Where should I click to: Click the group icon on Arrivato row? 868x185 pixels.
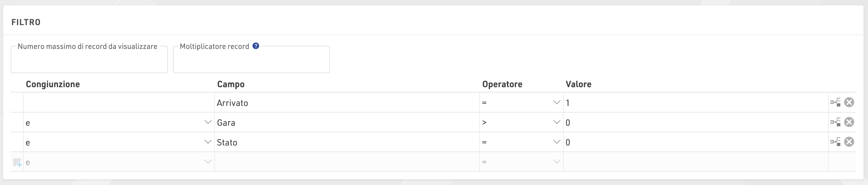click(835, 102)
